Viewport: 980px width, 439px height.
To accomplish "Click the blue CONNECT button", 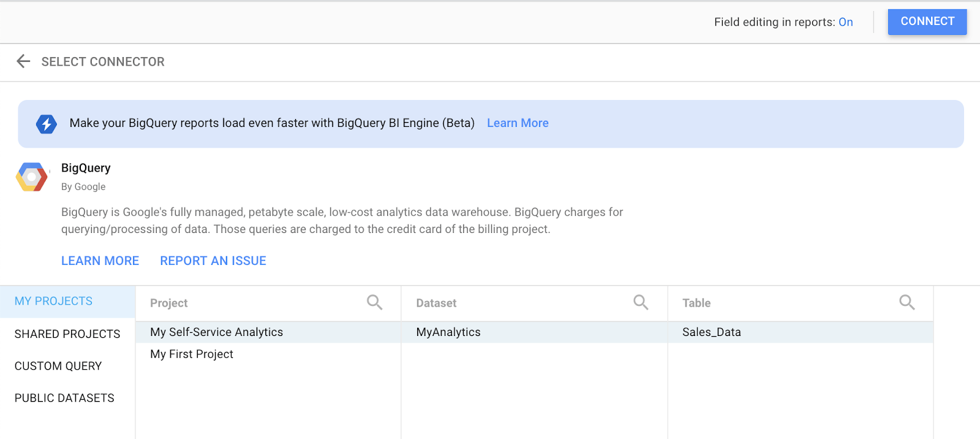I will tap(927, 21).
